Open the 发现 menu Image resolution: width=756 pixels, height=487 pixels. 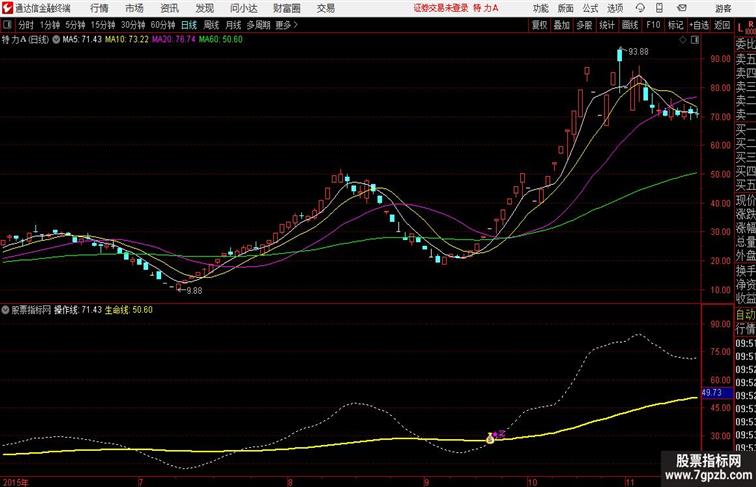click(204, 8)
